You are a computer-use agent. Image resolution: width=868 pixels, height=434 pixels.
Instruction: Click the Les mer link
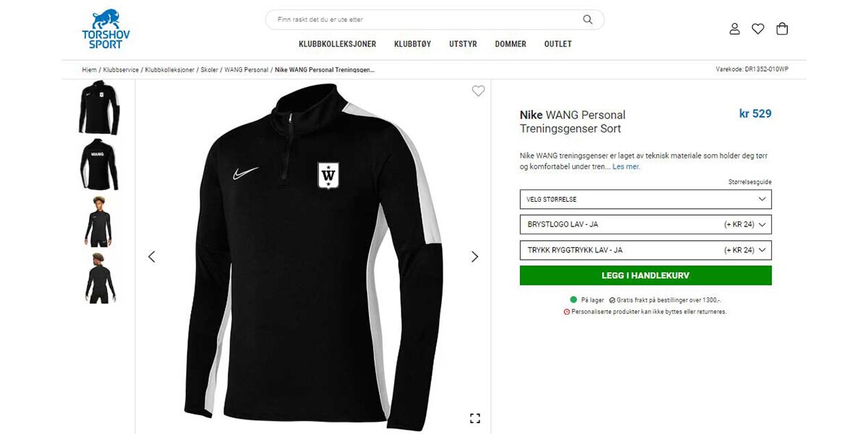(626, 166)
